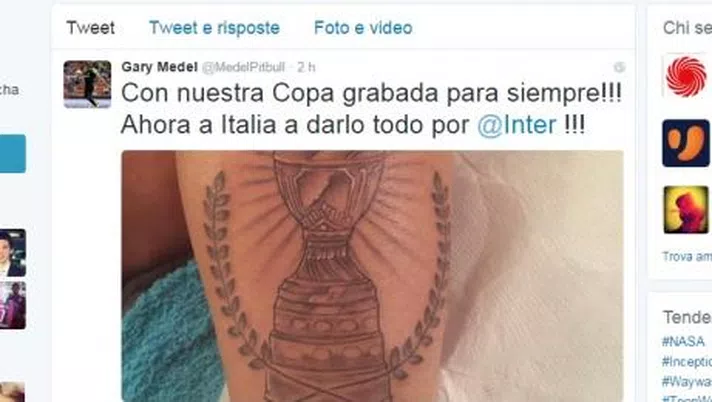Click the Trova amici link
Screen dimensions: 712x402
point(687,257)
